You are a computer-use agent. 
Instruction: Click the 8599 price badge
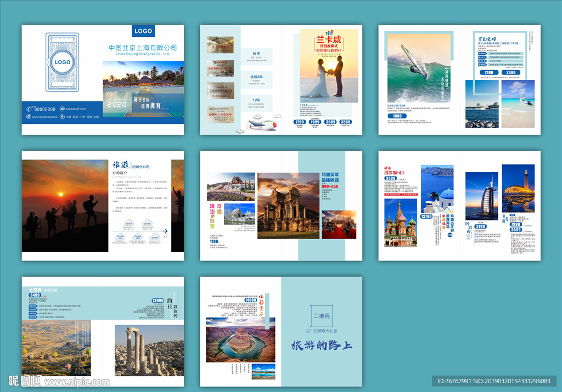point(516,230)
